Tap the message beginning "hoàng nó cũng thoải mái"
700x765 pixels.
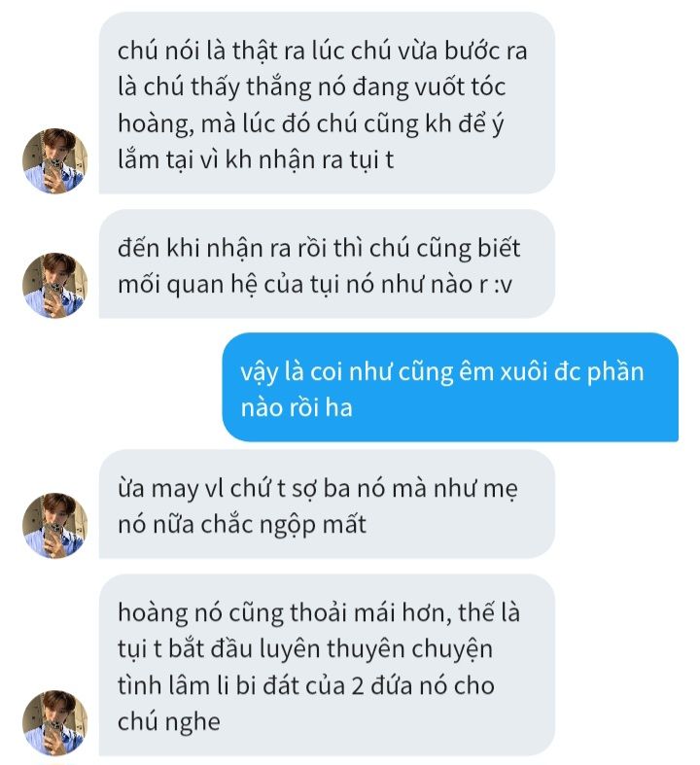coord(327,665)
